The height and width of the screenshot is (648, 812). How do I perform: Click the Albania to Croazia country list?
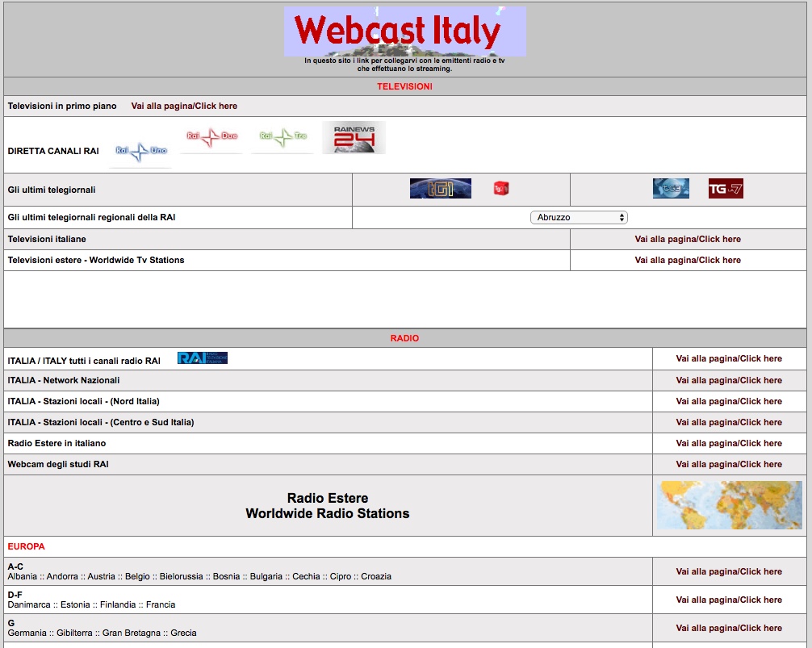pyautogui.click(x=199, y=576)
